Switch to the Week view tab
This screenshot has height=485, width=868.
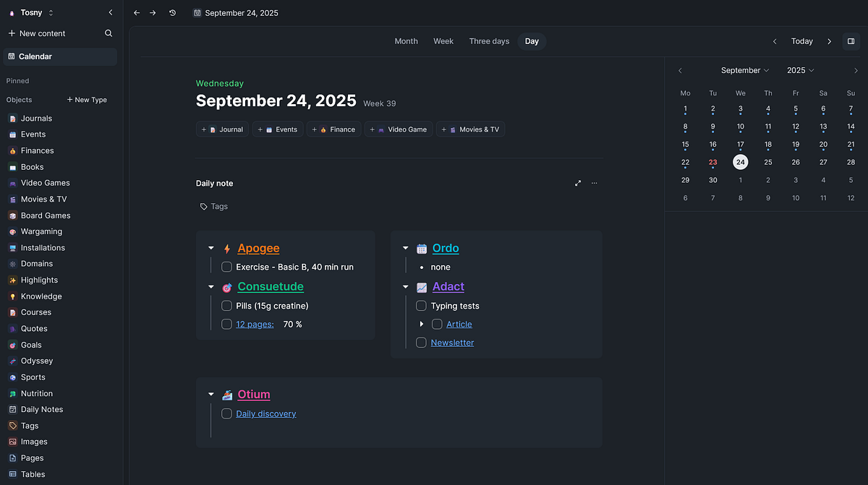[443, 41]
